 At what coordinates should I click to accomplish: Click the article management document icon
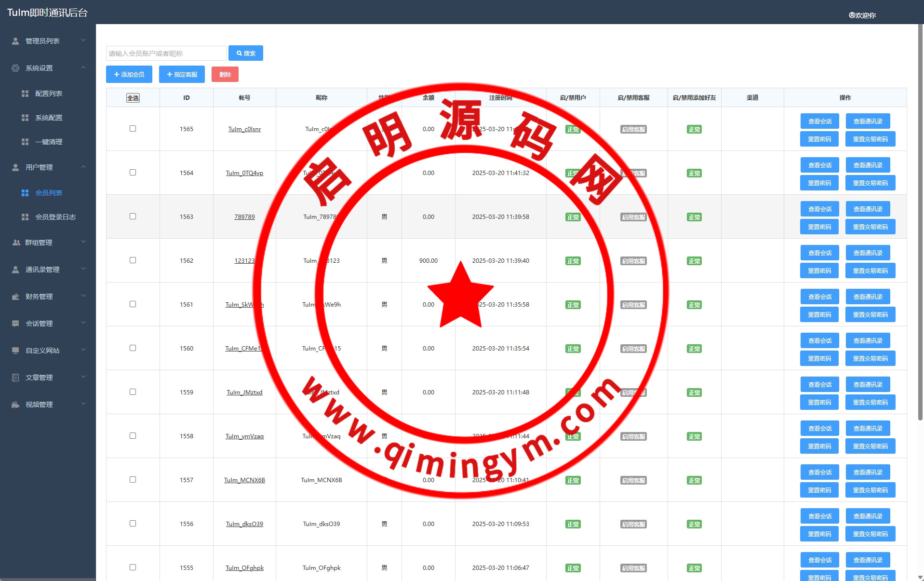tap(15, 378)
